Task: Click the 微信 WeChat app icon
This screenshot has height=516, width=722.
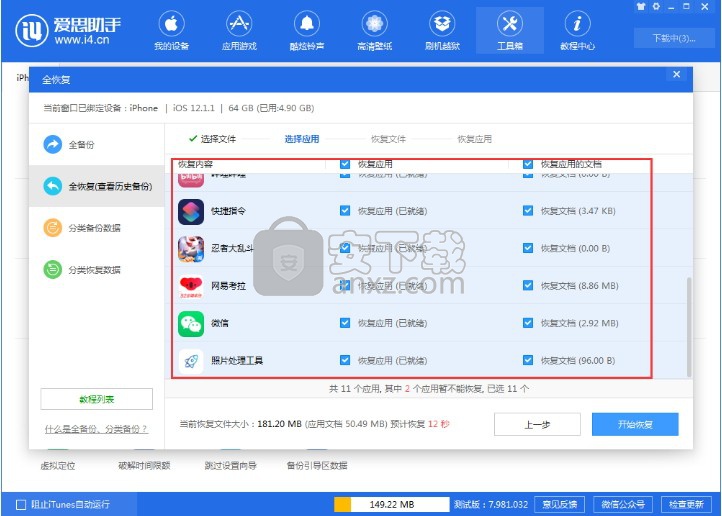Action: click(x=191, y=324)
